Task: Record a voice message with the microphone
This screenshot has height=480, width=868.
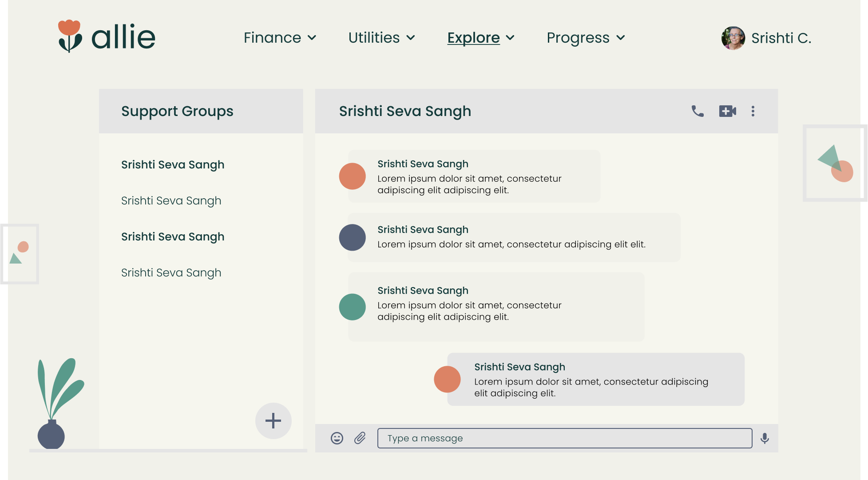Action: [x=765, y=438]
